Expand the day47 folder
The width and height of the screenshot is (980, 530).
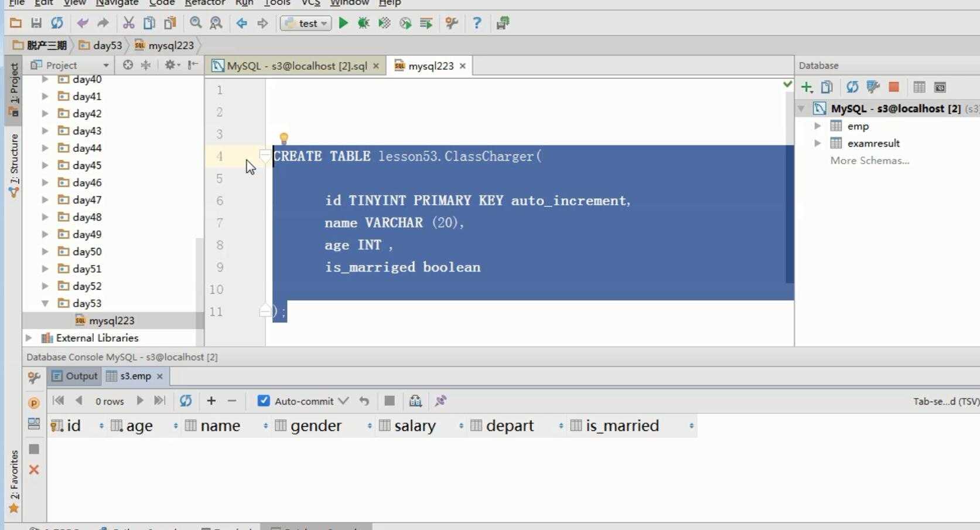pos(45,200)
